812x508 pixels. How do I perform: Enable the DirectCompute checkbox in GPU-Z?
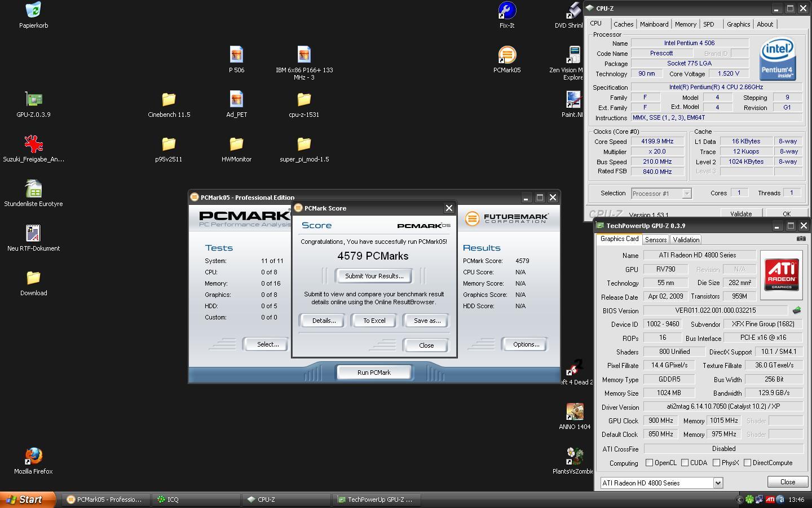point(747,463)
